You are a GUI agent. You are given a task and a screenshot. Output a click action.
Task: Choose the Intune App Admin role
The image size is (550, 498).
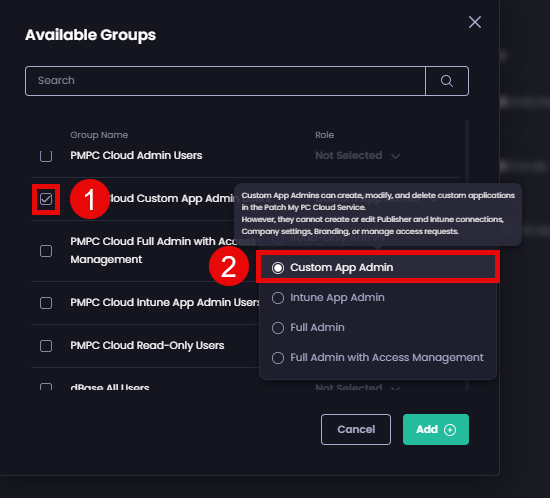[378, 298]
